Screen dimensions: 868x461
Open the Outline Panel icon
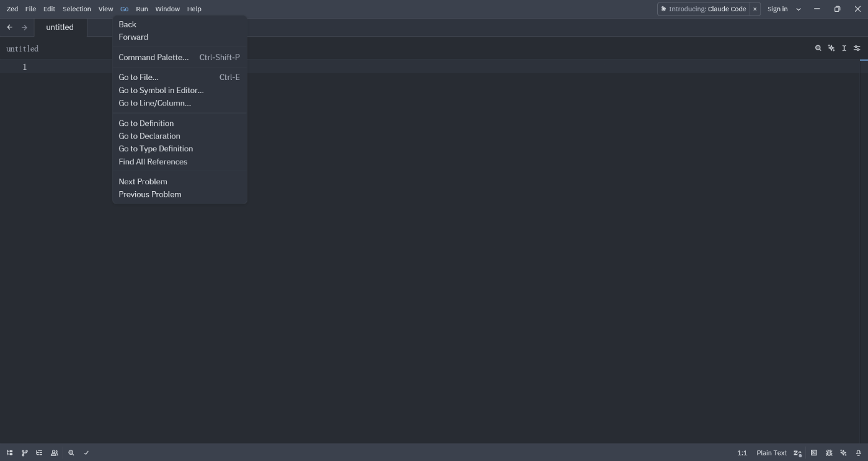pyautogui.click(x=39, y=453)
